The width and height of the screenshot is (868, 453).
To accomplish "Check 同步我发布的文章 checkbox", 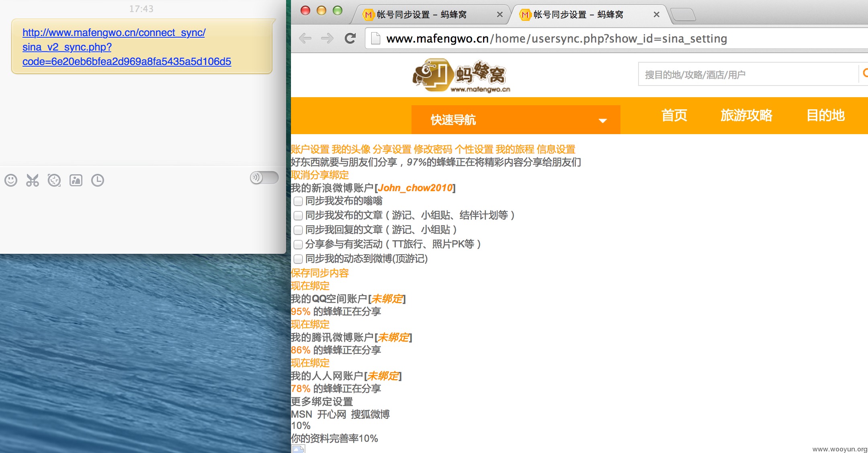I will coord(298,216).
